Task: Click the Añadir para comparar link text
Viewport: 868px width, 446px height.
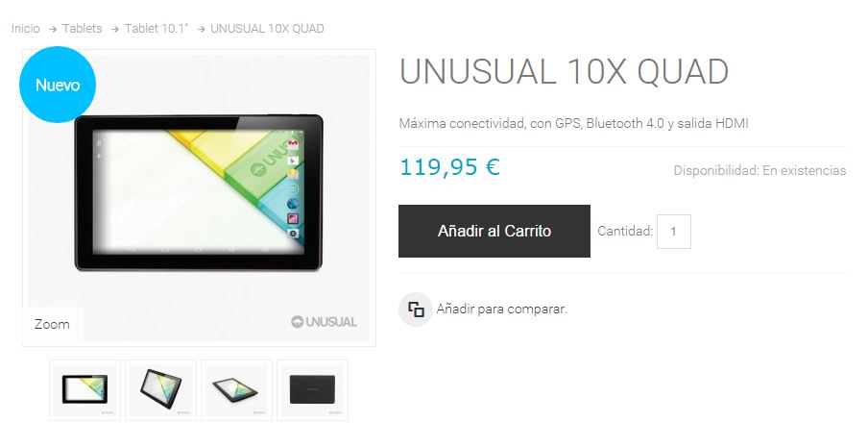Action: [x=501, y=310]
